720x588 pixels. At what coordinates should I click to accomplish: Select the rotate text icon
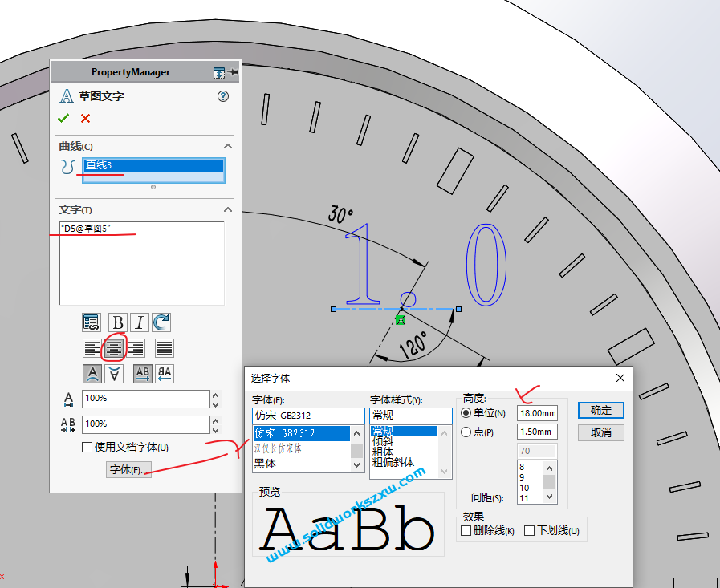coord(160,322)
